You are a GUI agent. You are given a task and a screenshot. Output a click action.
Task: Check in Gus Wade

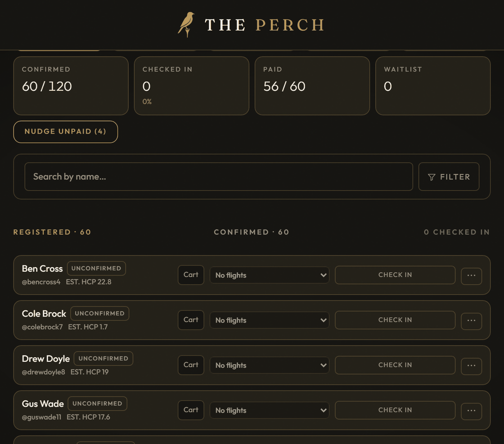(x=395, y=410)
